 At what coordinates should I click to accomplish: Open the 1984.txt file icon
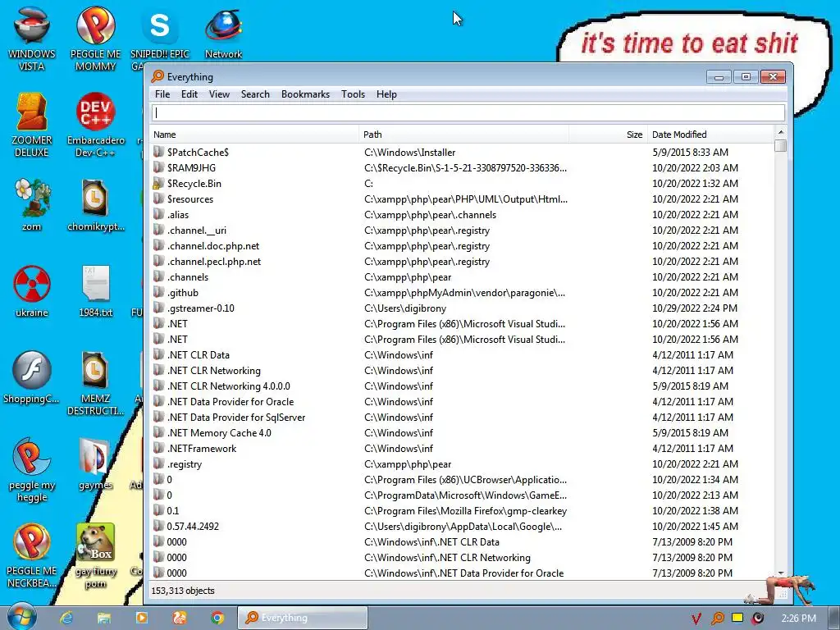click(x=95, y=291)
